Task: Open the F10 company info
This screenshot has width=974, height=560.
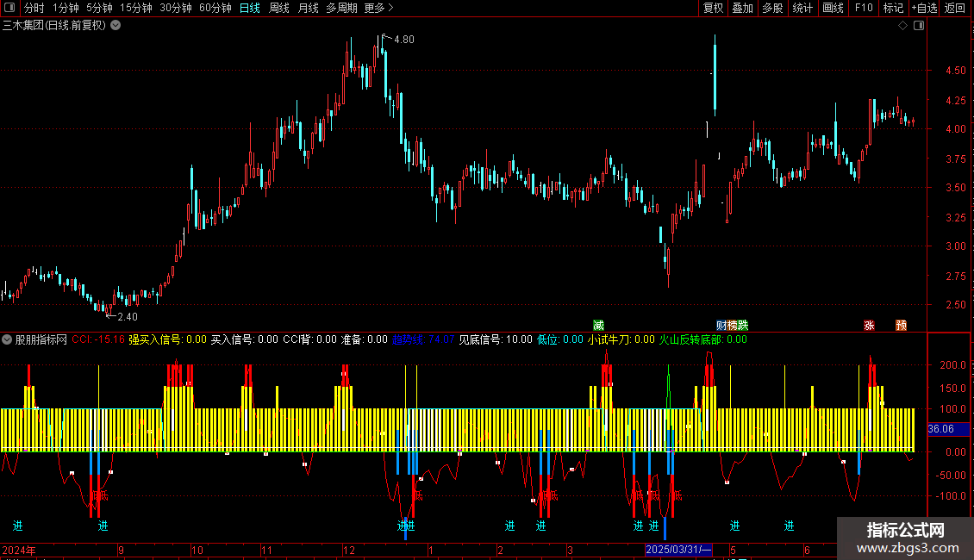Action: [x=864, y=8]
